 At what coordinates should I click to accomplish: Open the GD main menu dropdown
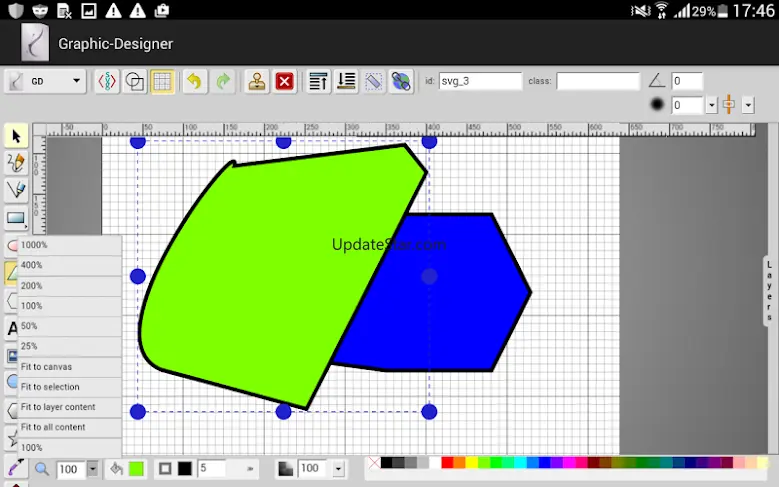pyautogui.click(x=45, y=82)
